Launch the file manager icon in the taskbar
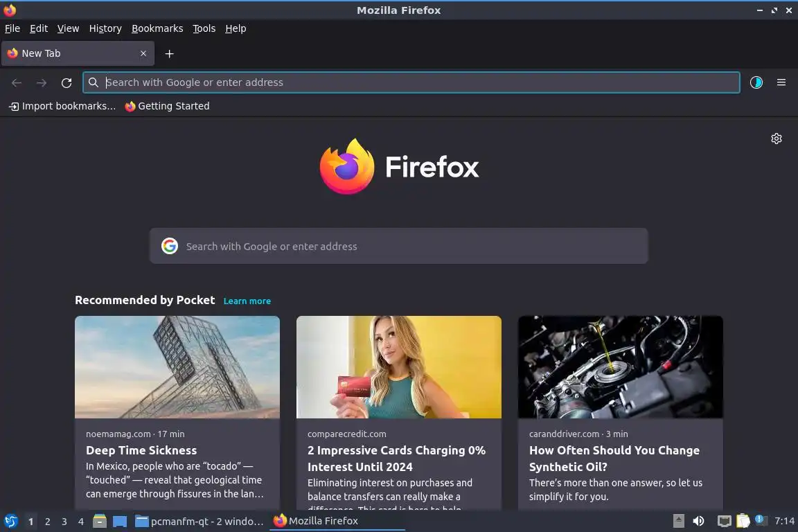The image size is (798, 532). click(x=100, y=522)
